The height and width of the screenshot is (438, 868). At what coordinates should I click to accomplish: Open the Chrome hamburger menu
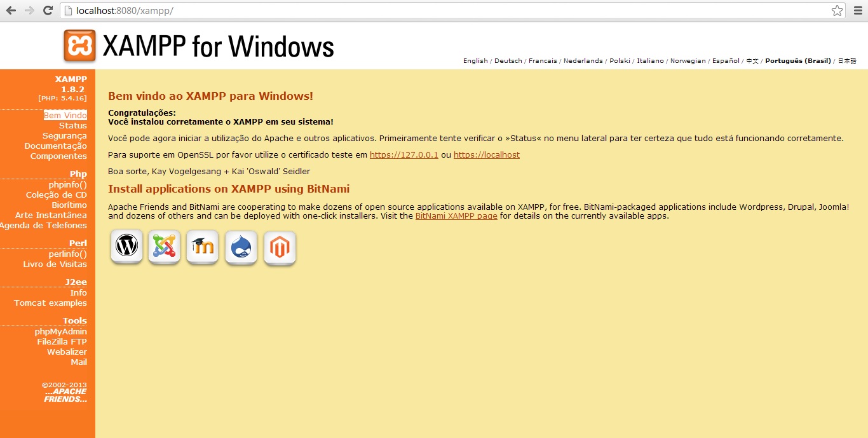857,11
